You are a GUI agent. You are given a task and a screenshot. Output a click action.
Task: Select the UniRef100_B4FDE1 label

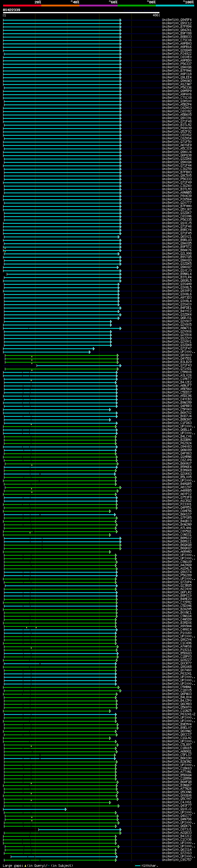[177, 308]
